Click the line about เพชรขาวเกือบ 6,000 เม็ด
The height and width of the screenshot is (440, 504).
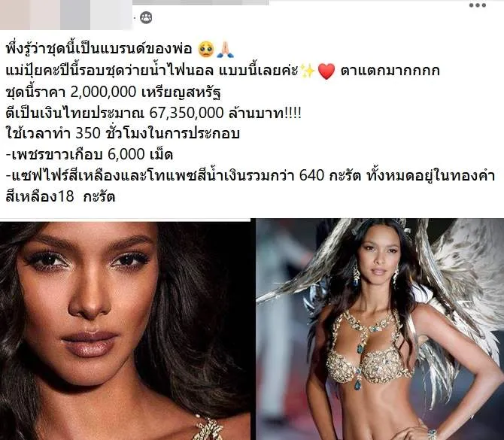click(90, 155)
